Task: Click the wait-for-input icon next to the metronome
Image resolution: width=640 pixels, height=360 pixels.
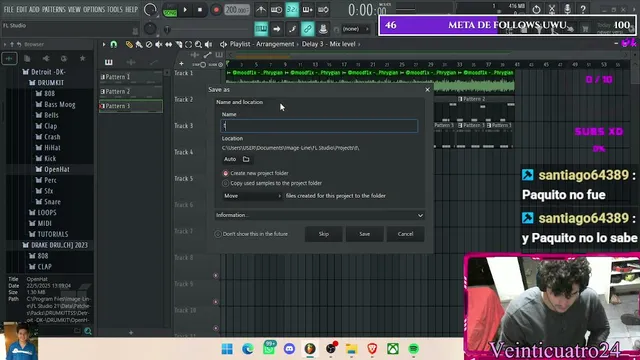Action: (276, 9)
